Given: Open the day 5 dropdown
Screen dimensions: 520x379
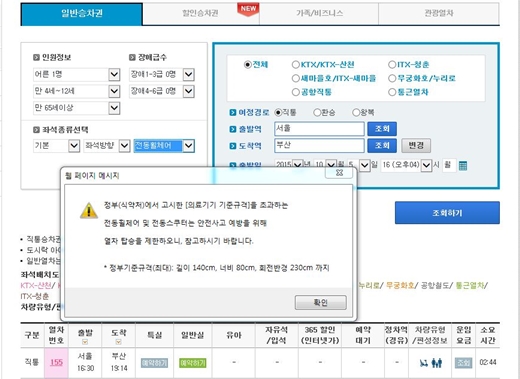Looking at the screenshot, I should click(x=359, y=165).
